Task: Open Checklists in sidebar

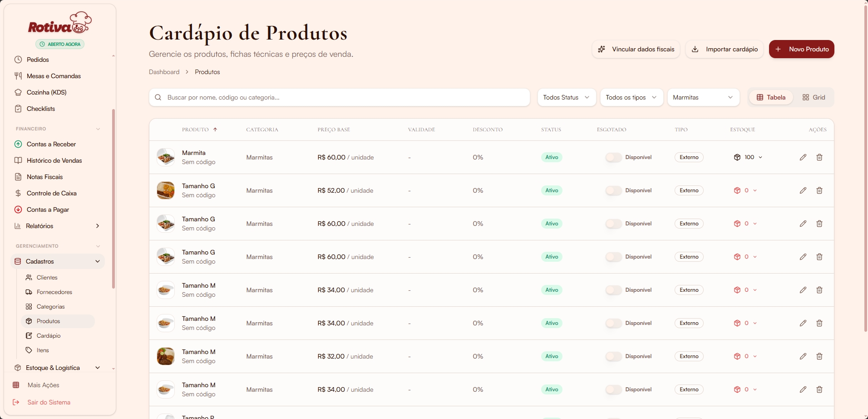Action: tap(41, 109)
